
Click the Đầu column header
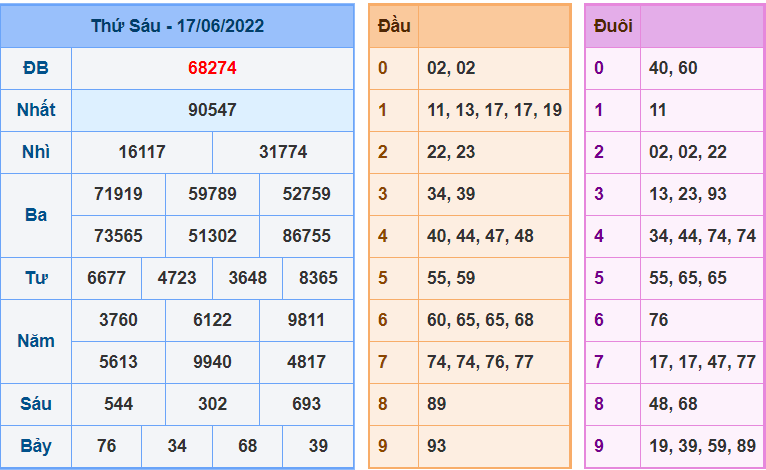click(x=394, y=25)
